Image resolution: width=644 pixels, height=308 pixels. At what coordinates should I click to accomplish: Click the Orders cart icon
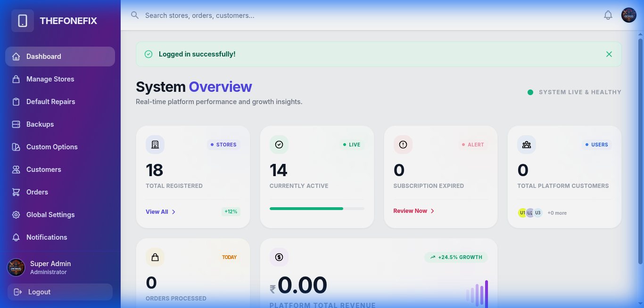pyautogui.click(x=16, y=192)
